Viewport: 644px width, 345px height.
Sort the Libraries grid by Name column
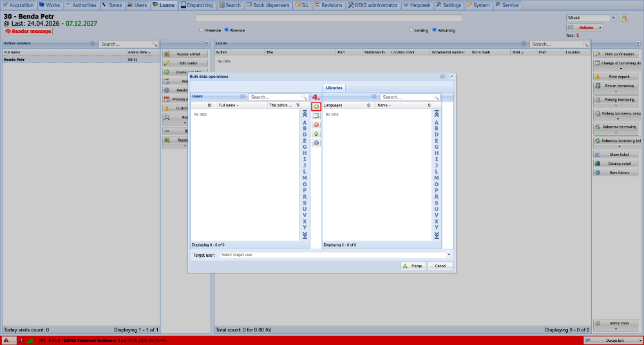[x=401, y=106]
